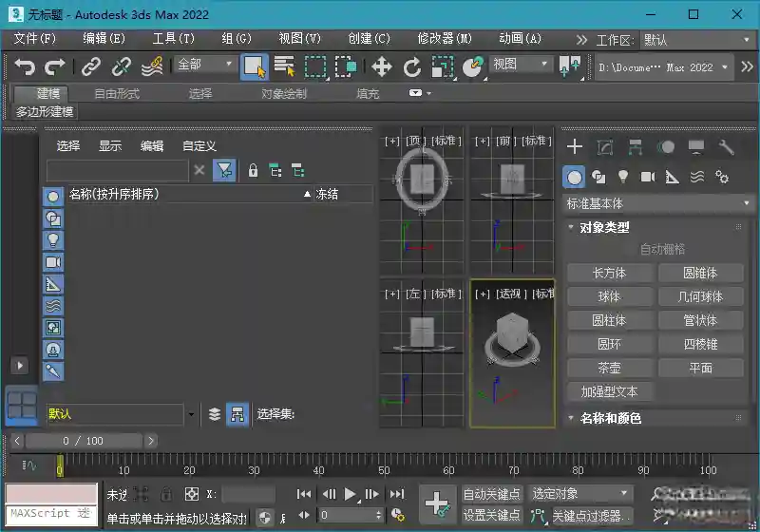Screen dimensions: 760x532
Task: Open the Create panel plus tab
Action: click(x=575, y=146)
